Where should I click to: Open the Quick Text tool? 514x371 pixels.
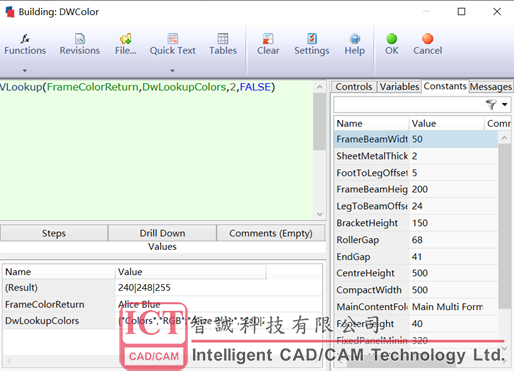[x=172, y=44]
